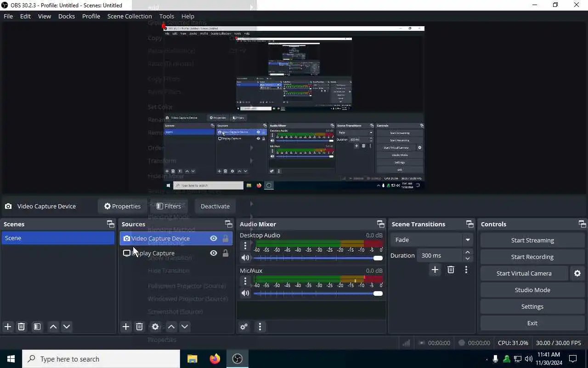Click OBS Studio taskbar icon
The image size is (588, 368).
coord(237,359)
